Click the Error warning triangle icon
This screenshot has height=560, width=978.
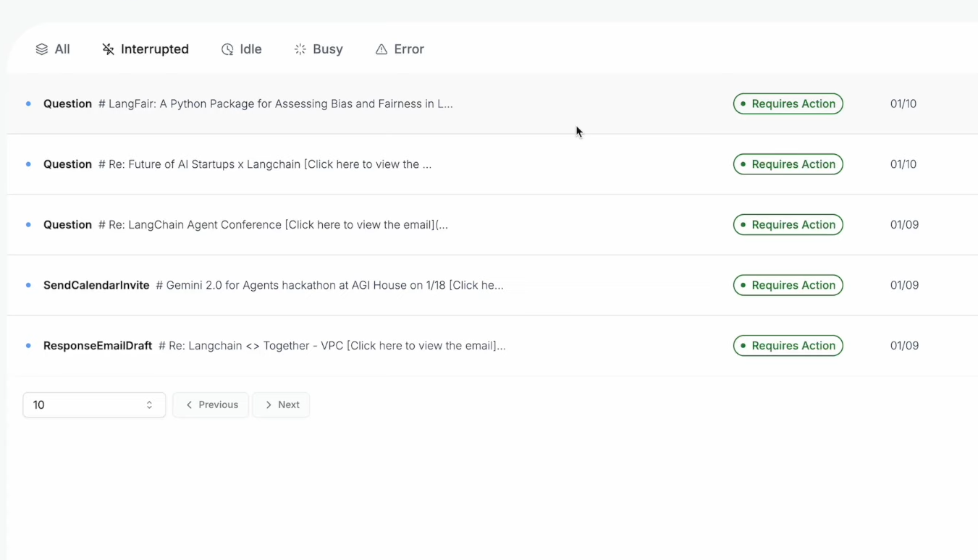[381, 49]
